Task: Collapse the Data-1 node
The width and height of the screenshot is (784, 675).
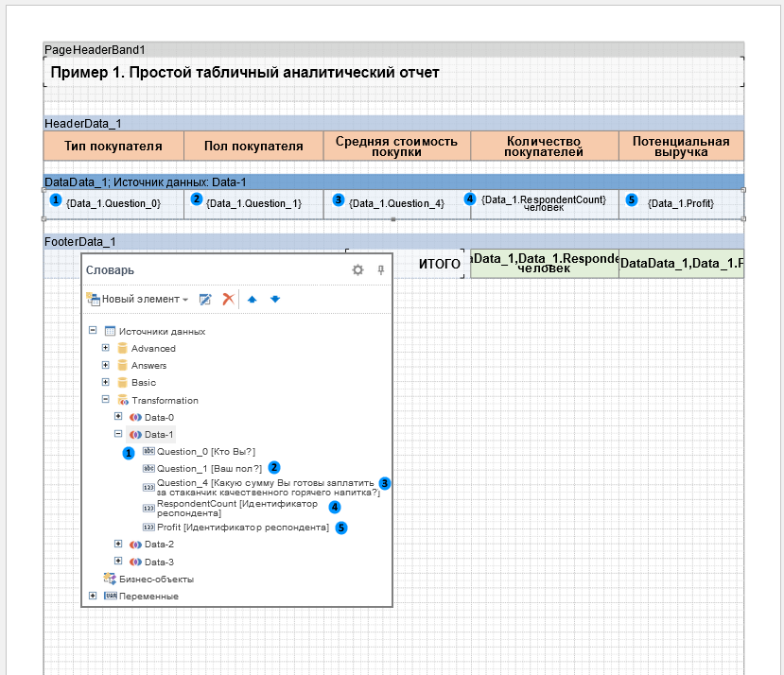Action: (118, 434)
